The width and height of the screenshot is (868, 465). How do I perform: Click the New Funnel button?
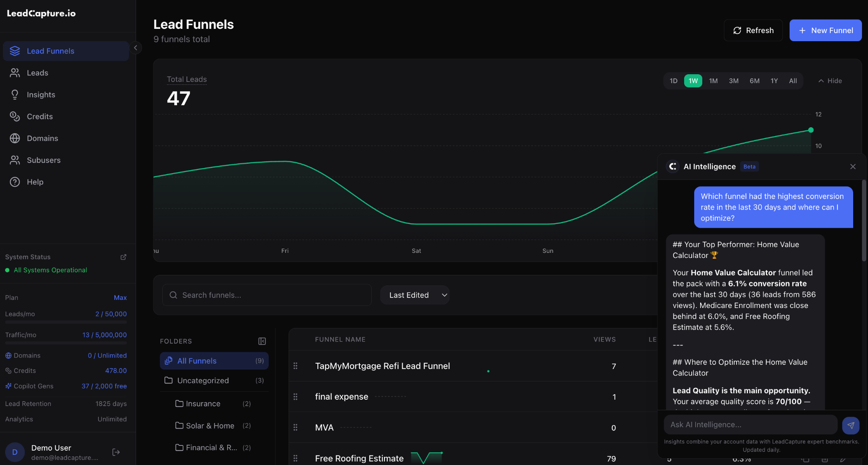pyautogui.click(x=825, y=30)
